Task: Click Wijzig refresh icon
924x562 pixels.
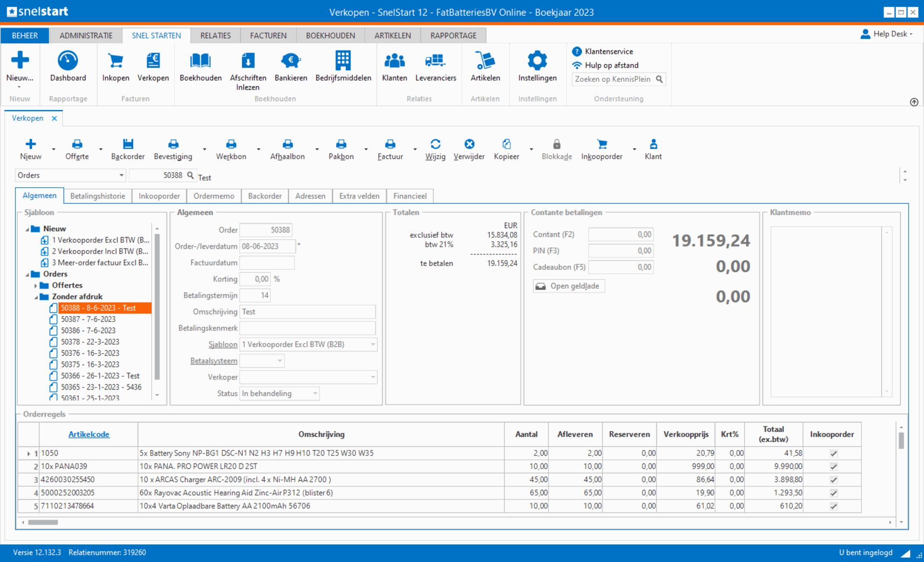Action: (435, 144)
